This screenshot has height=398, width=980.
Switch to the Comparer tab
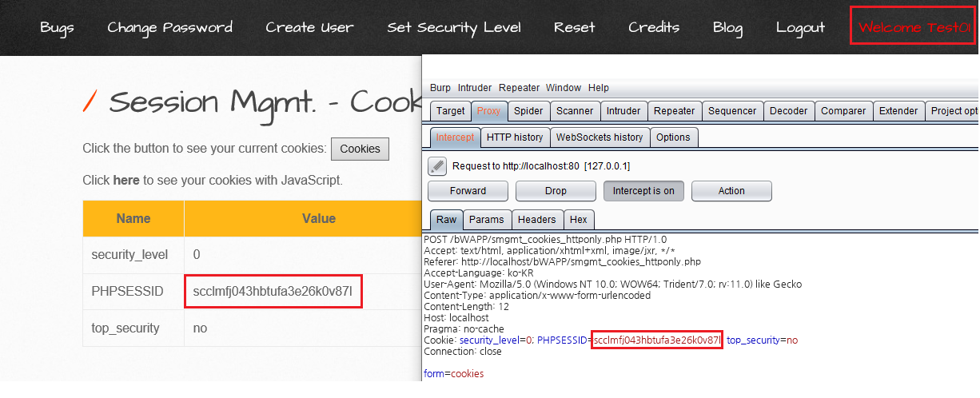(x=843, y=111)
